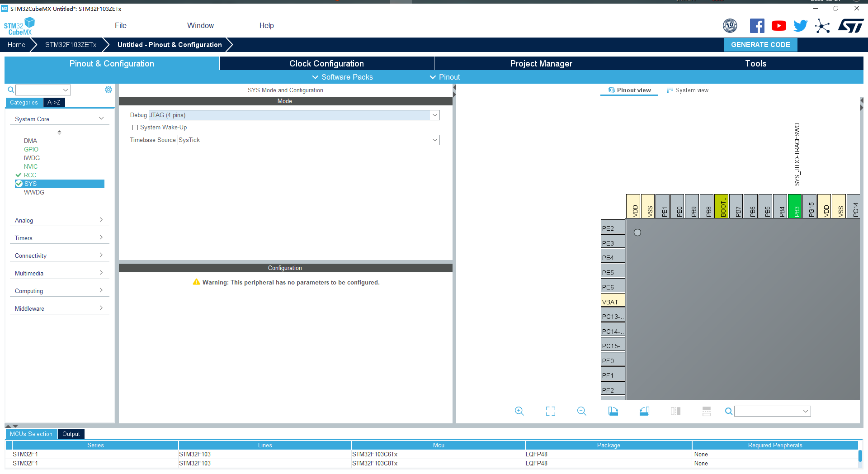The image size is (868, 474).
Task: Click the STM32CubeMX logo
Action: click(19, 26)
